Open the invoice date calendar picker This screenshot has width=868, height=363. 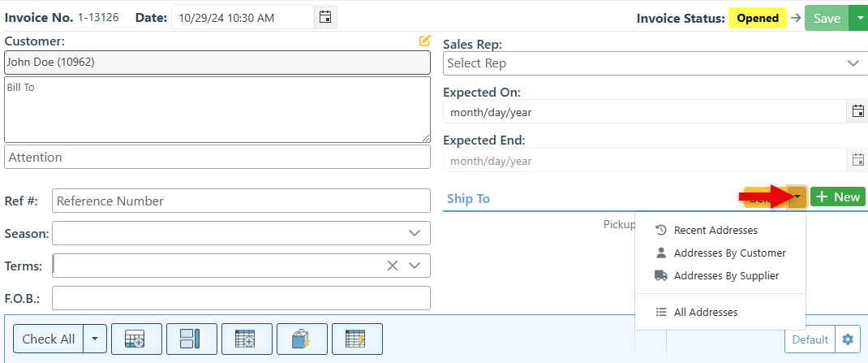324,17
